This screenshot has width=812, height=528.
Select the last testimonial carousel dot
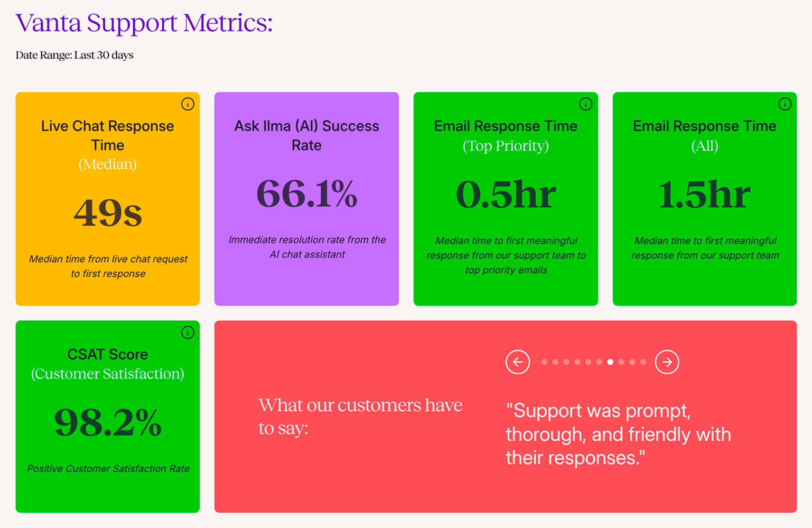[x=643, y=362]
